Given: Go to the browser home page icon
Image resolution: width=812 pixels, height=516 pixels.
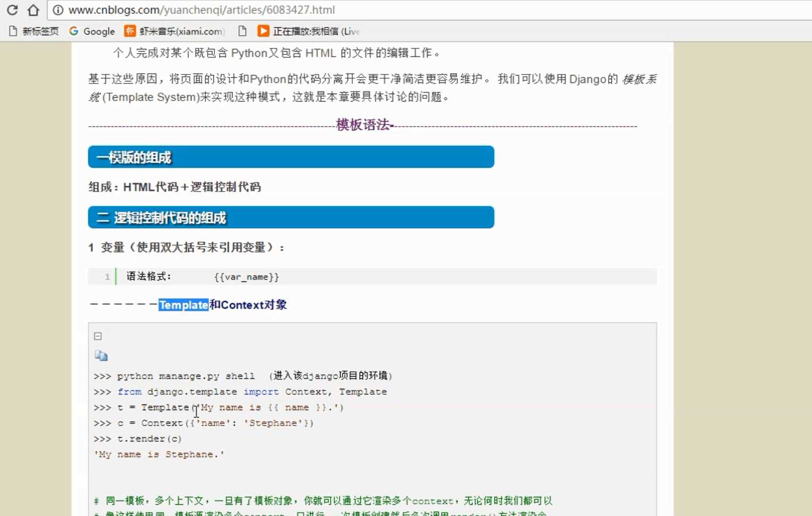Looking at the screenshot, I should (x=33, y=10).
